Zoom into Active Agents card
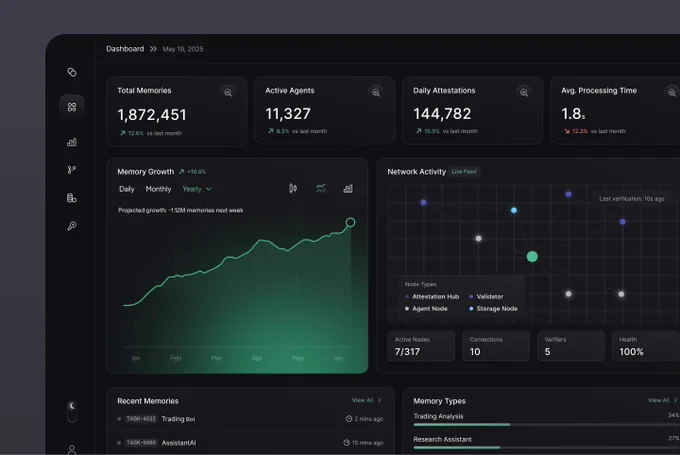 pos(376,92)
